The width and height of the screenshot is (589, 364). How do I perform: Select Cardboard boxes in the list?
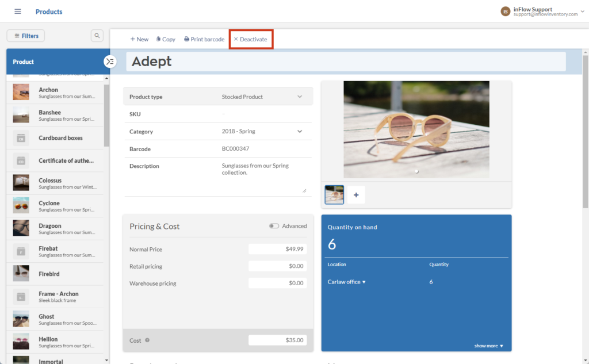tap(55, 138)
